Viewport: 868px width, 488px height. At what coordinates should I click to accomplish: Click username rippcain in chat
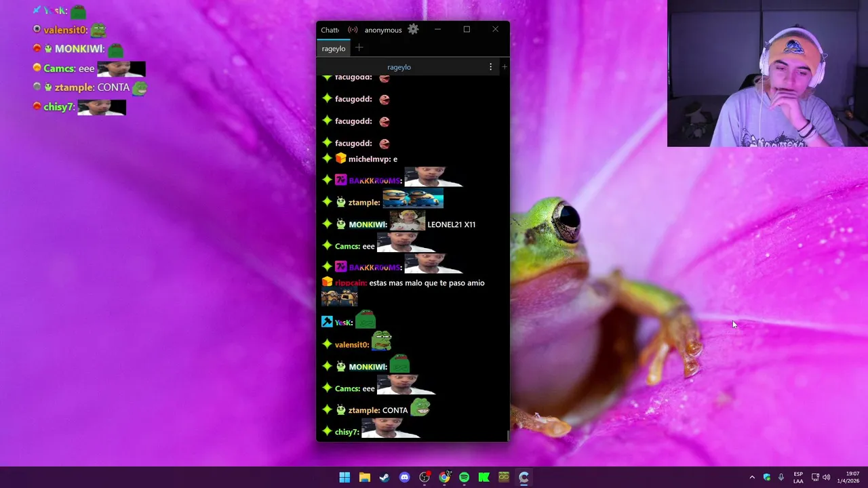pyautogui.click(x=351, y=283)
